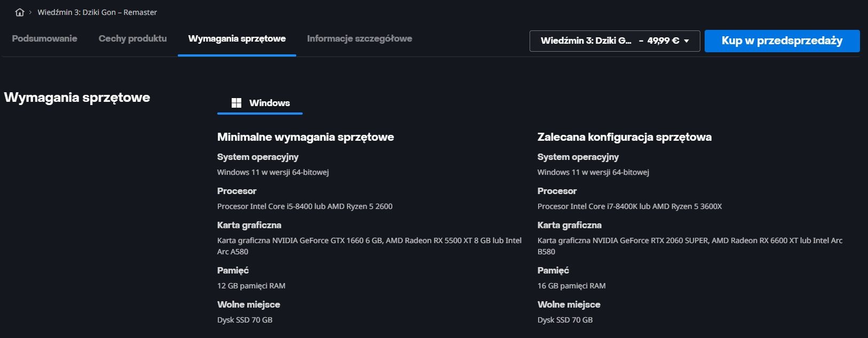Select the Windows platform tab
Image resolution: width=868 pixels, height=338 pixels.
coord(260,103)
